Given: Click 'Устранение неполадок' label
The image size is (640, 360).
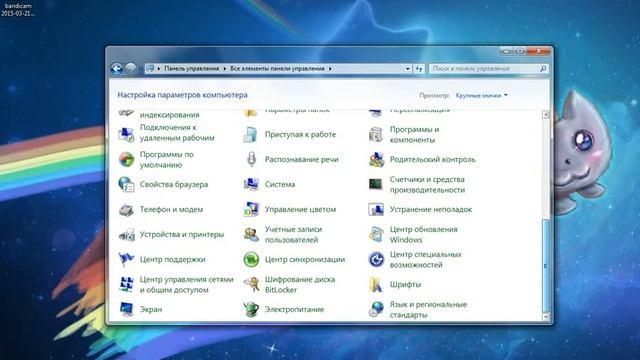Looking at the screenshot, I should click(431, 210).
